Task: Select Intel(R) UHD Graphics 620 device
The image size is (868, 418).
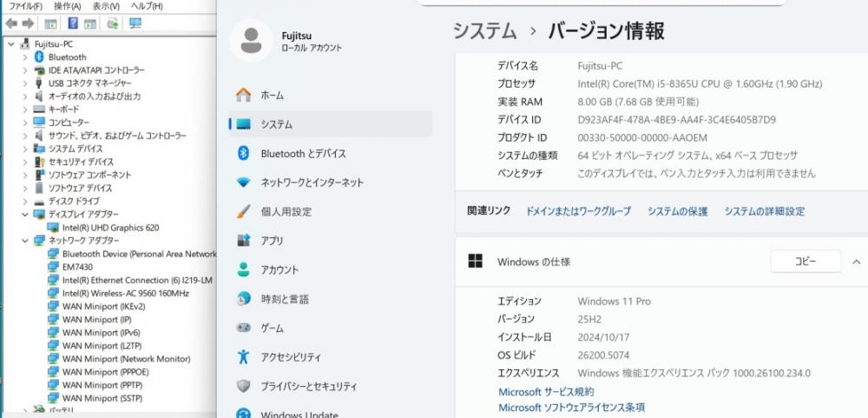Action: click(x=110, y=228)
